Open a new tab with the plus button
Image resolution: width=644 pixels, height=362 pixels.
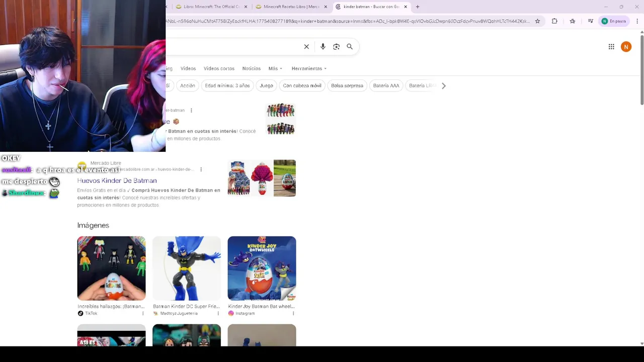coord(418,7)
